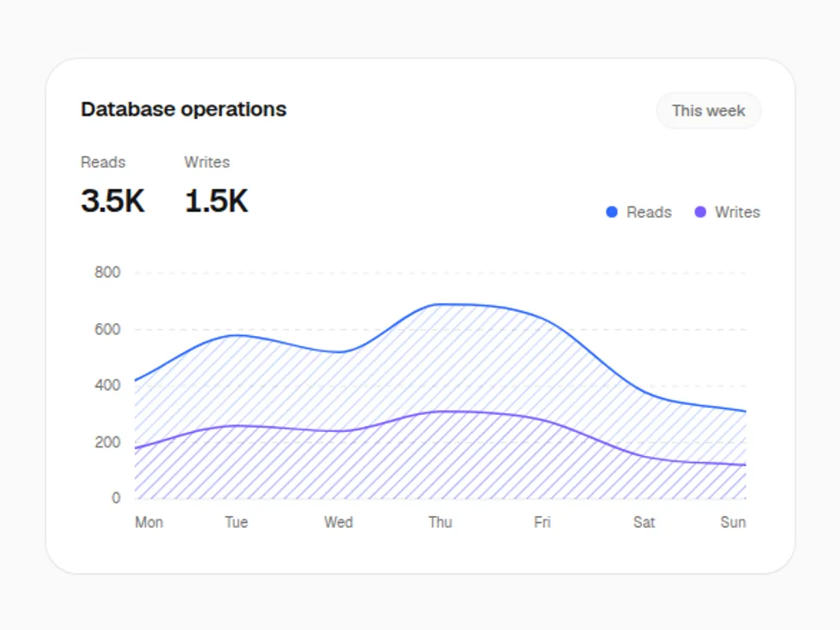Click the Sat label on x-axis
Screen dimensions: 840x630
click(644, 522)
